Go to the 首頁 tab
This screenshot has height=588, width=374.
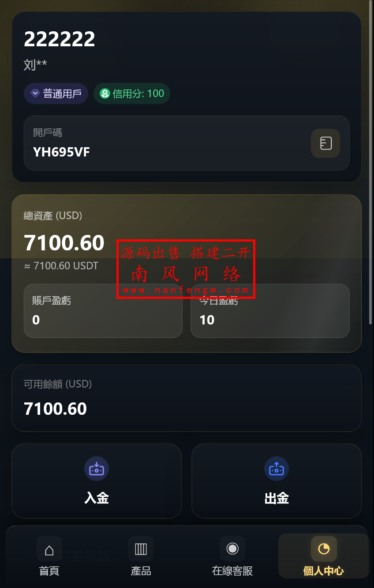point(49,556)
